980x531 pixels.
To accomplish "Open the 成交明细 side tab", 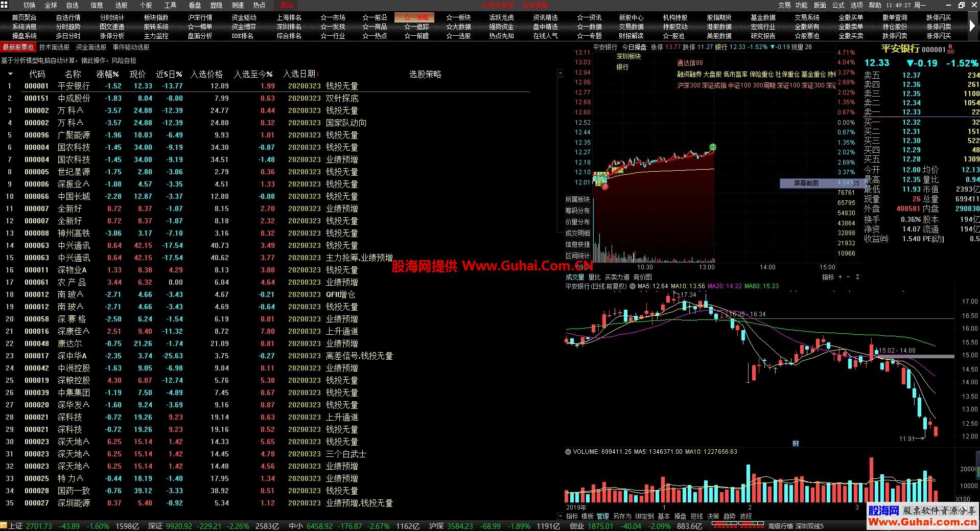I will pyautogui.click(x=577, y=233).
